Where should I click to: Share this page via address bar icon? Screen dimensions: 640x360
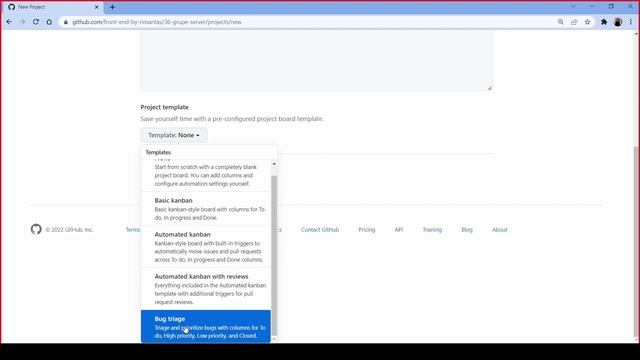[574, 22]
